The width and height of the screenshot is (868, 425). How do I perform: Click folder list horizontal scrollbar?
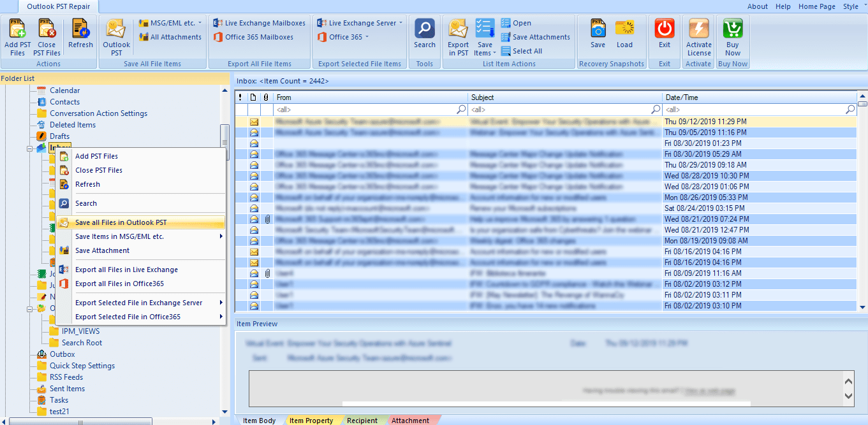[x=80, y=421]
